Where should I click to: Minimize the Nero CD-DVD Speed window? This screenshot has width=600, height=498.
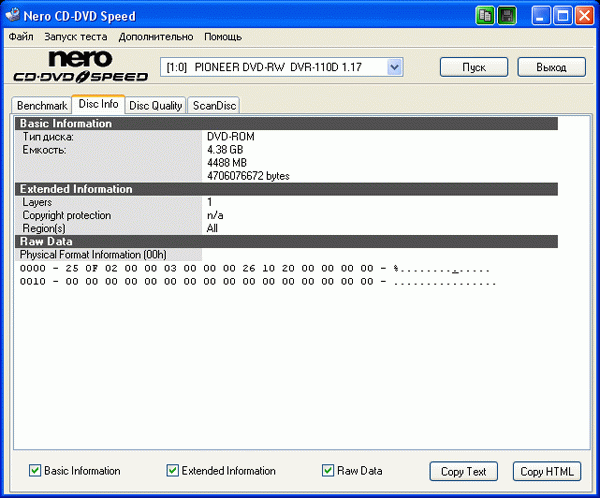(x=541, y=16)
